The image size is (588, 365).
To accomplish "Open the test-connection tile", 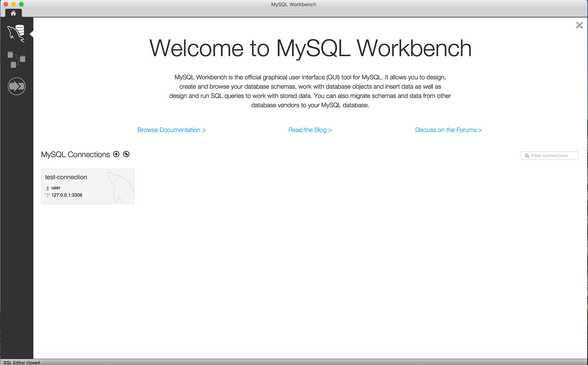I will click(87, 186).
